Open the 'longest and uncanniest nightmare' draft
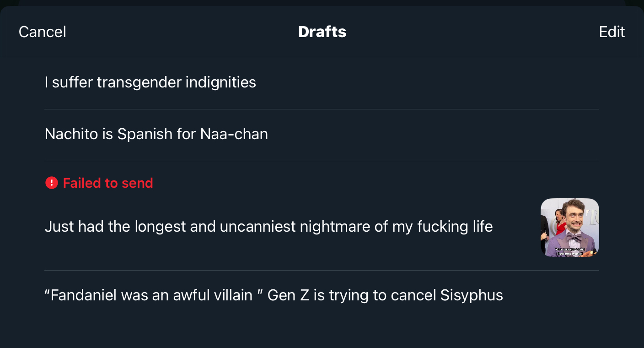 [x=268, y=227]
